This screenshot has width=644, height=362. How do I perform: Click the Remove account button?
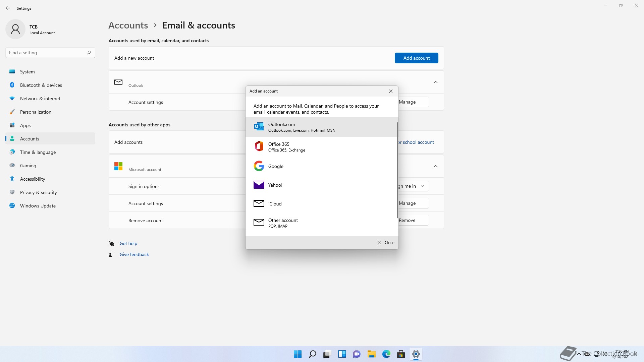(413, 220)
